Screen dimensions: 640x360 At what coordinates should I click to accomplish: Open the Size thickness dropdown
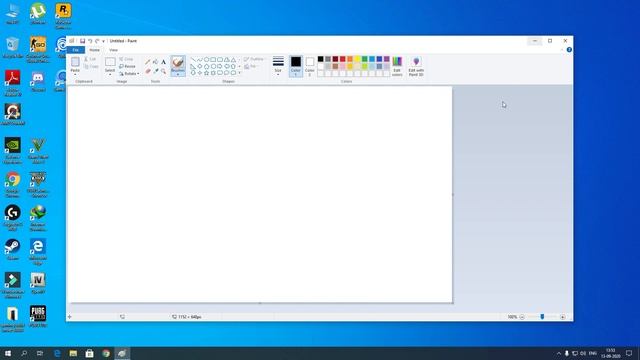click(x=278, y=66)
